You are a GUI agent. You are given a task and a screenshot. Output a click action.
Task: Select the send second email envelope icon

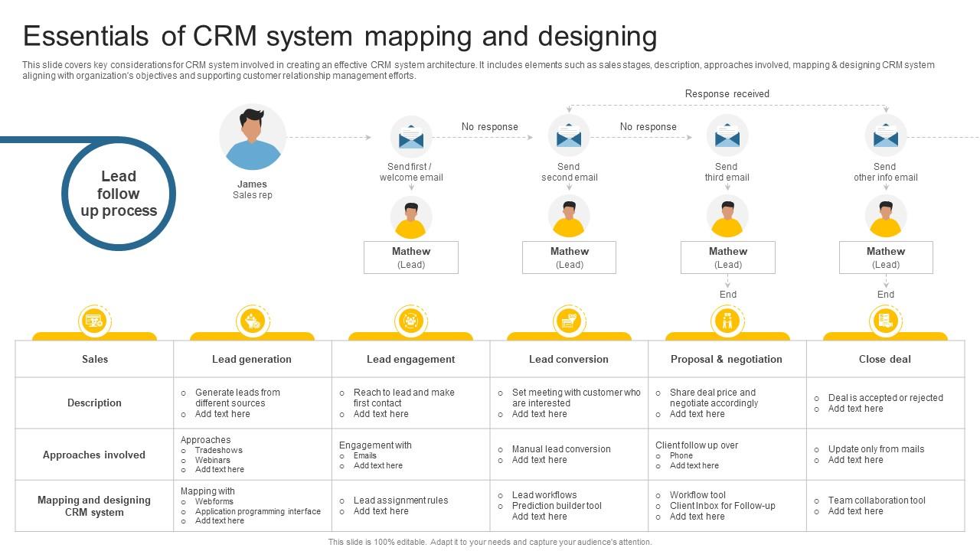[569, 136]
